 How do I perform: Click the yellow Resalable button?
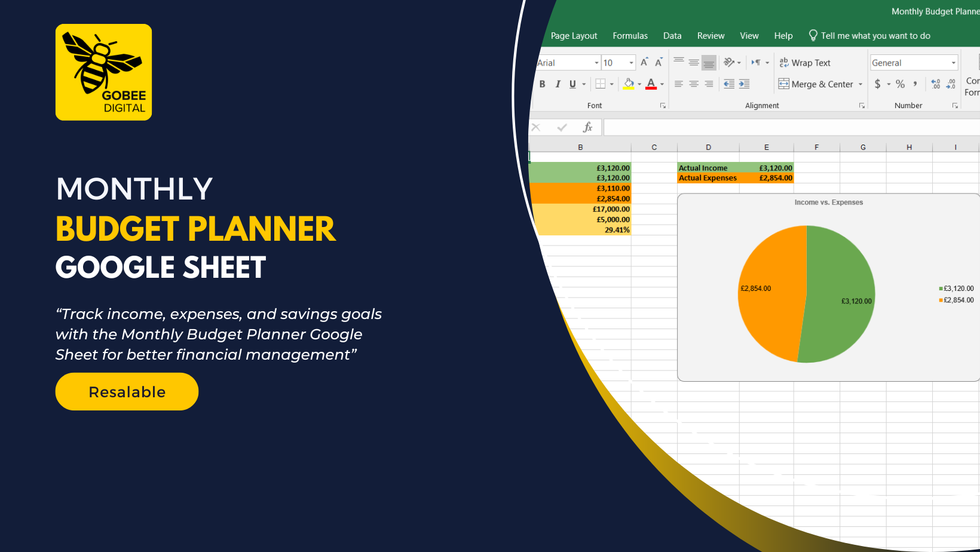(127, 392)
